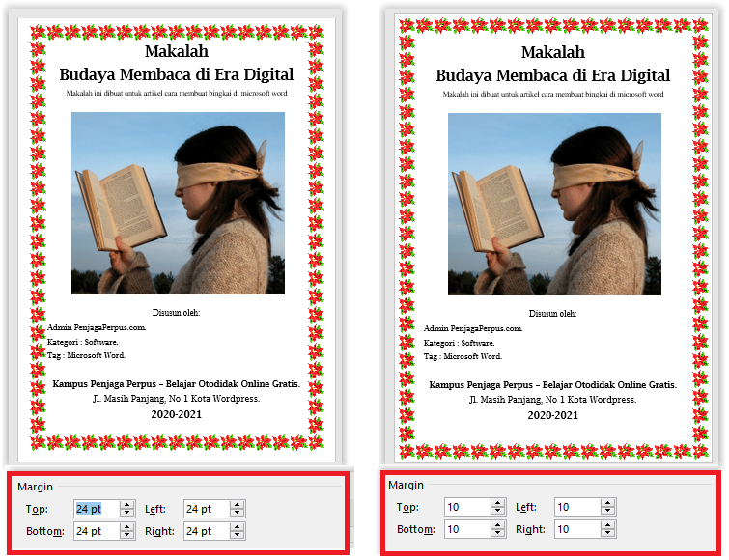Decrease Top margin in 24 pt panel
Screen dimensions: 729x560
pos(126,513)
